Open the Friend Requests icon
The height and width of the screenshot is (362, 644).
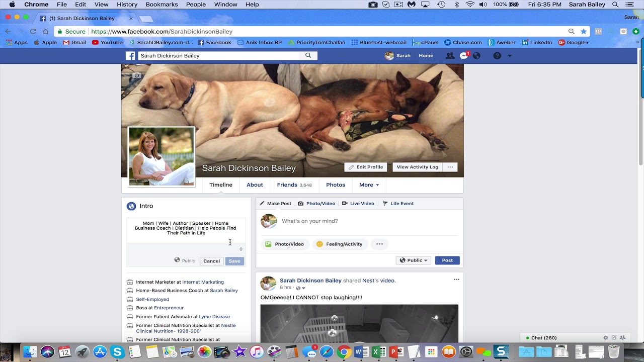tap(450, 56)
